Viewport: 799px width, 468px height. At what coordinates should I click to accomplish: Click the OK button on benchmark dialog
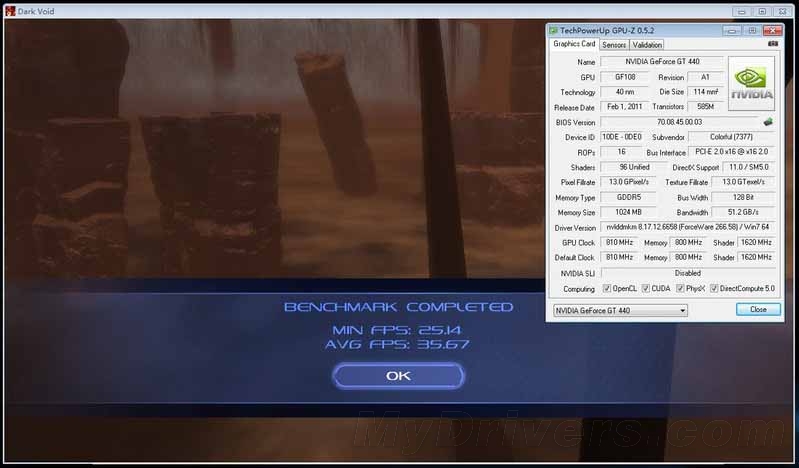398,376
